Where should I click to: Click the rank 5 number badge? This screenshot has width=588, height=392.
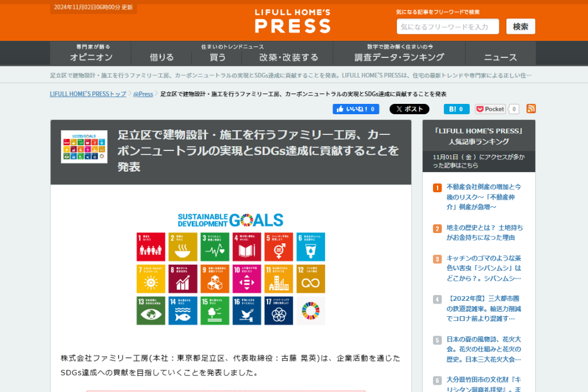point(437,340)
